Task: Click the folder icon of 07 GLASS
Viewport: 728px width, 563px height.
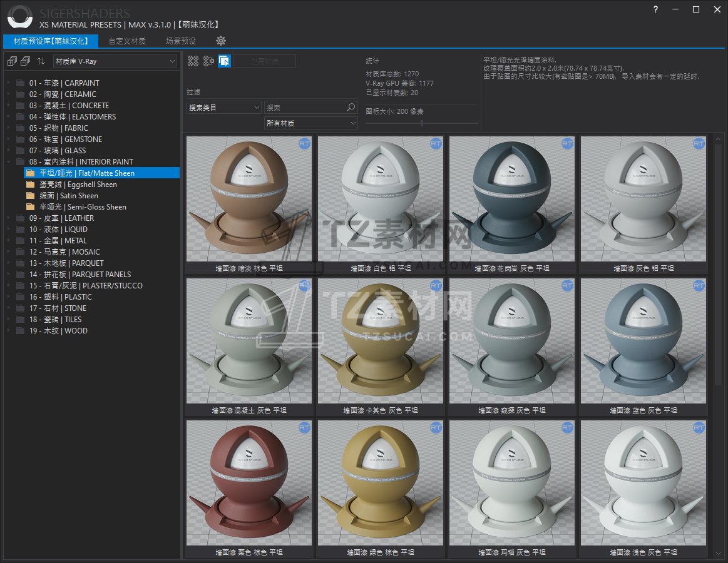Action: click(21, 150)
